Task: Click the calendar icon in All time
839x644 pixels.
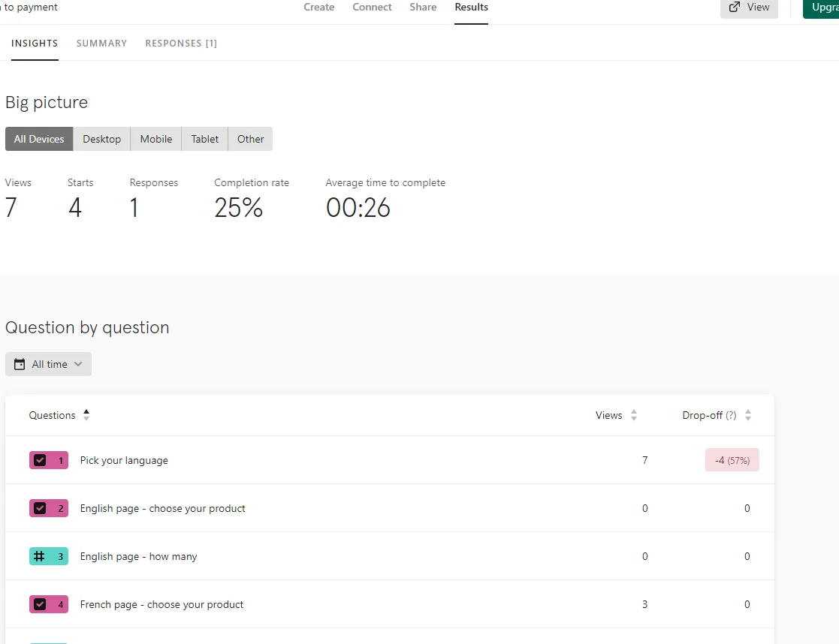Action: 20,364
